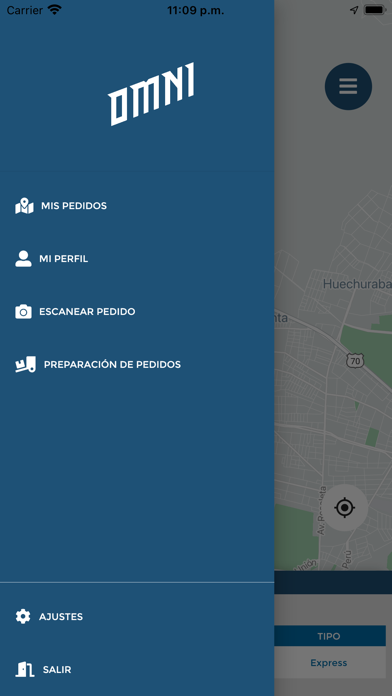The image size is (392, 696).
Task: Tap the person icon for Mi Perfil
Action: (x=23, y=259)
